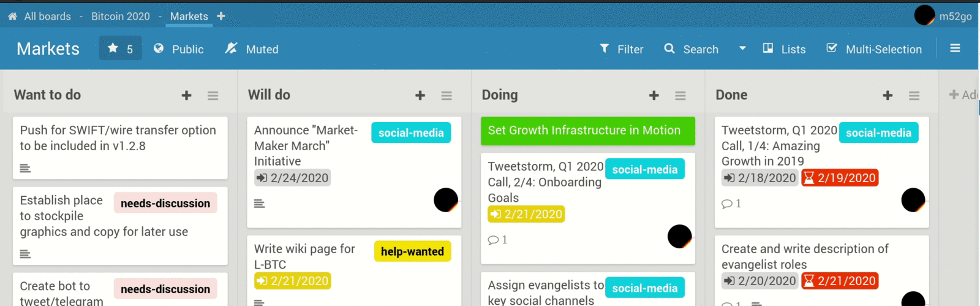Click the home icon beside All boards
Image resolution: width=980 pixels, height=306 pixels.
(12, 17)
